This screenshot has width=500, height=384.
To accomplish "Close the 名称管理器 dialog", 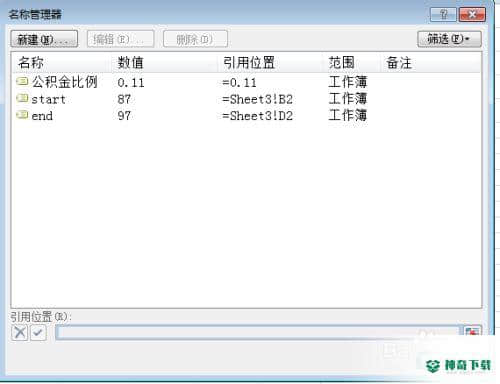I will [472, 15].
